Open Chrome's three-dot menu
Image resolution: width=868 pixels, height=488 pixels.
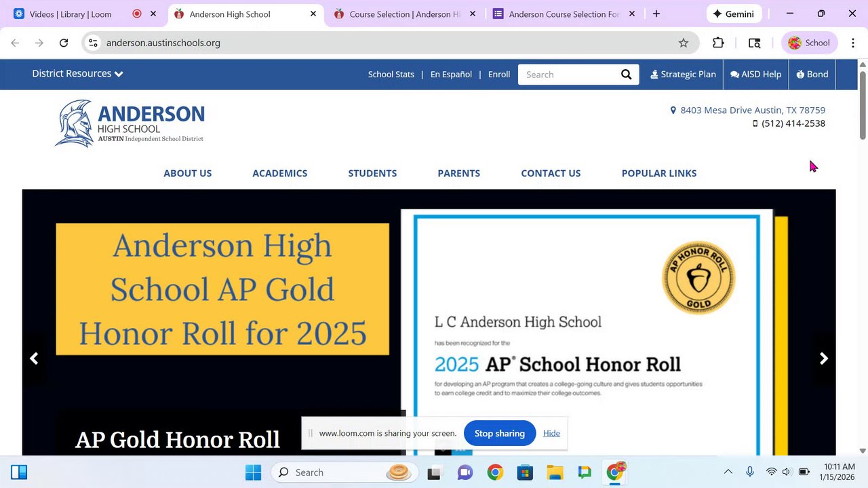click(x=852, y=43)
